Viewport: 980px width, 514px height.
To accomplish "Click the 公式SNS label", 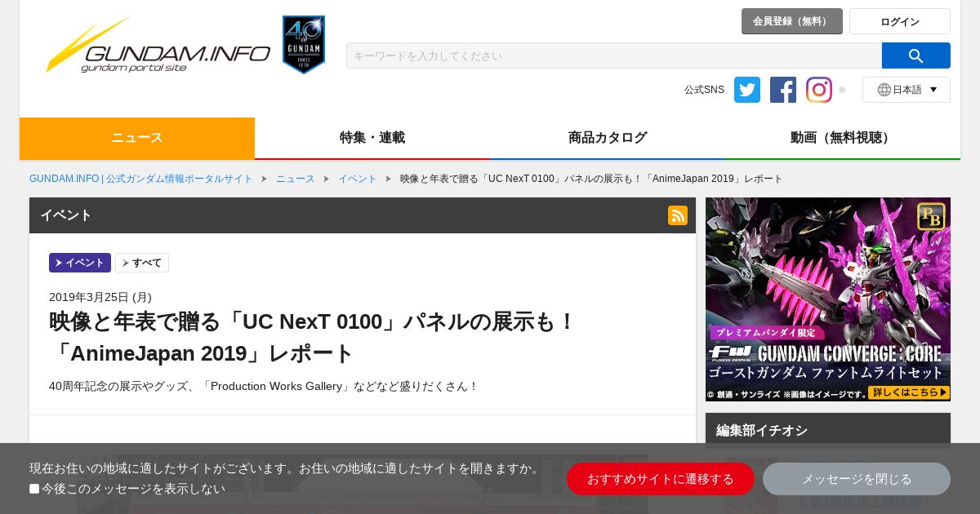I will pyautogui.click(x=704, y=90).
